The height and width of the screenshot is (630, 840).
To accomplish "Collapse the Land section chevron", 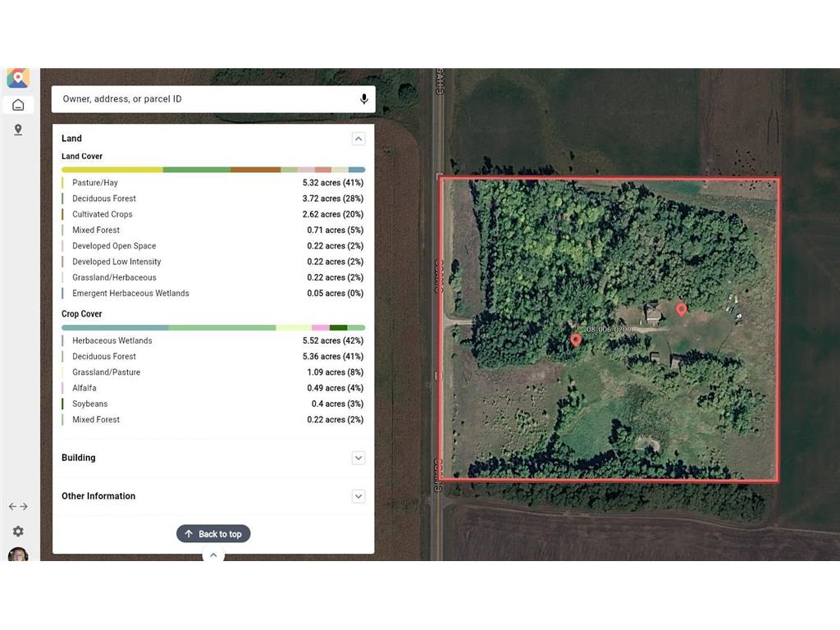I will click(x=358, y=139).
